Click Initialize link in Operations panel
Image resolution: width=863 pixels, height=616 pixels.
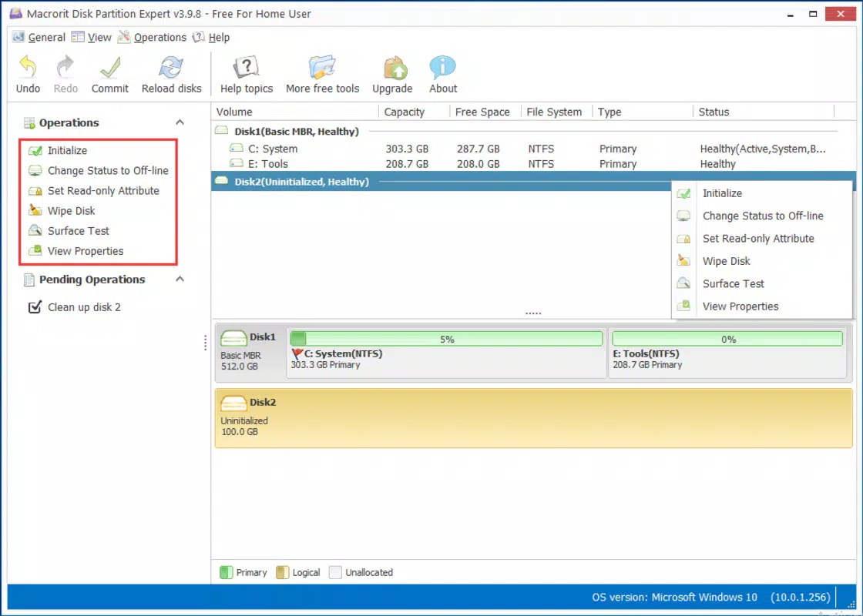coord(67,151)
